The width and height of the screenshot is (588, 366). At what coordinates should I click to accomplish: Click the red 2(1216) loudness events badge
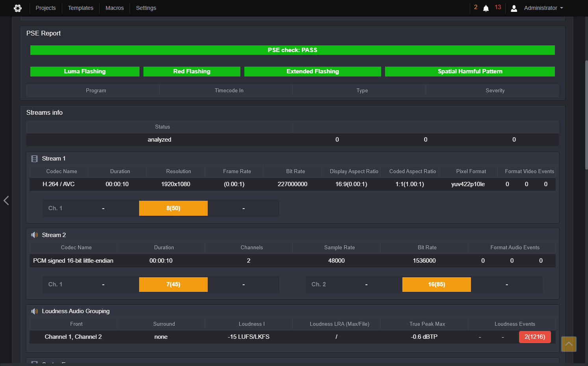[x=535, y=337]
